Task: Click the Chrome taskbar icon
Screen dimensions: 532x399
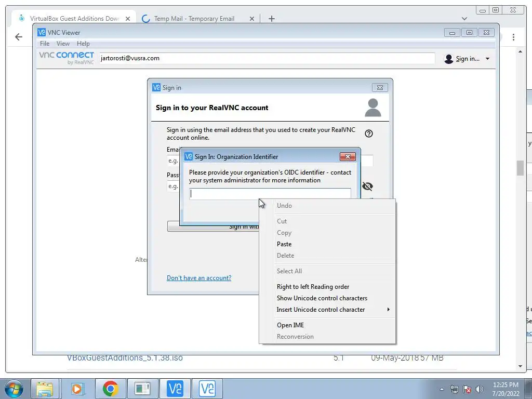Action: [x=110, y=389]
